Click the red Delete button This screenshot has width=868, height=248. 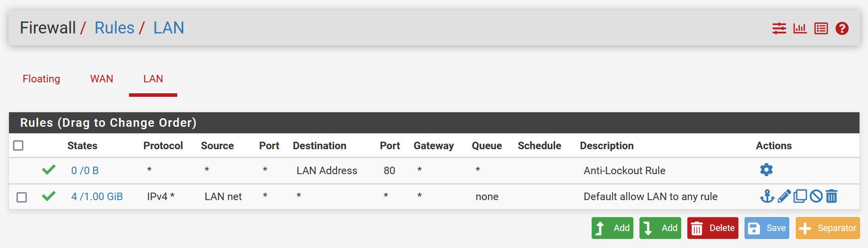[713, 228]
